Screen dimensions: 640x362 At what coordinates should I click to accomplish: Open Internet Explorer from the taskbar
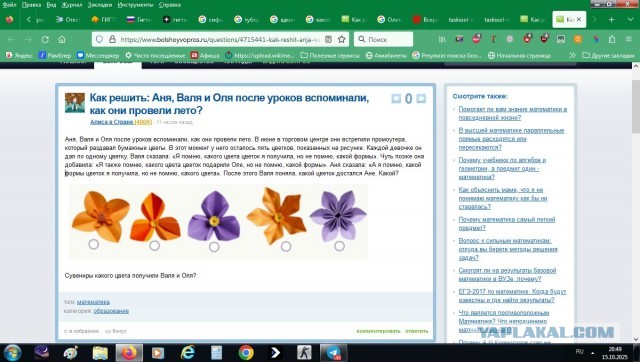pos(187,352)
